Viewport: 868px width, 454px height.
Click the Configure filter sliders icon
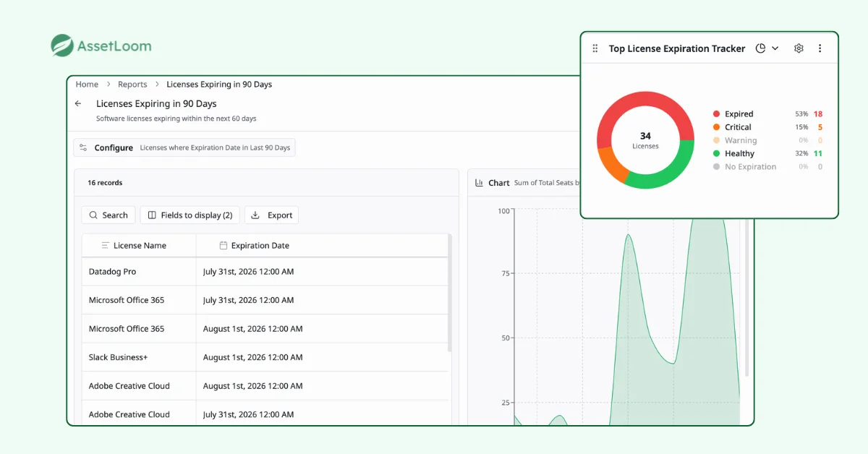pyautogui.click(x=83, y=147)
